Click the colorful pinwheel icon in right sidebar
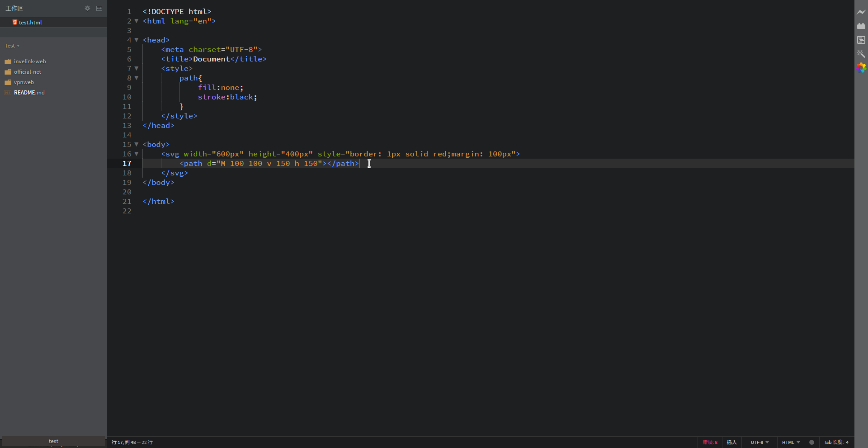The width and height of the screenshot is (868, 448). click(x=862, y=68)
